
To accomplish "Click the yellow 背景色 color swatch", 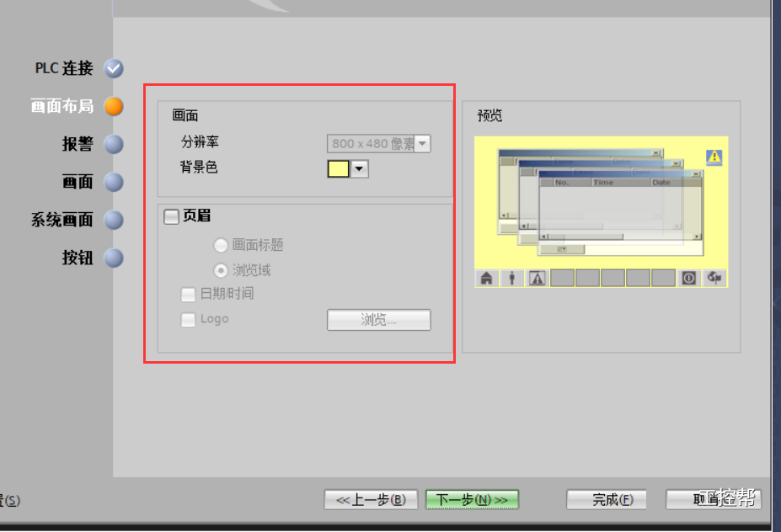I will tap(338, 168).
